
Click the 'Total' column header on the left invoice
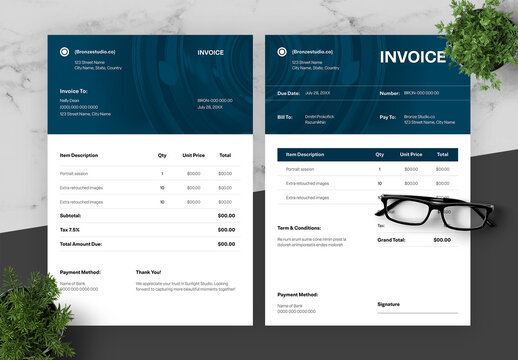tap(225, 155)
